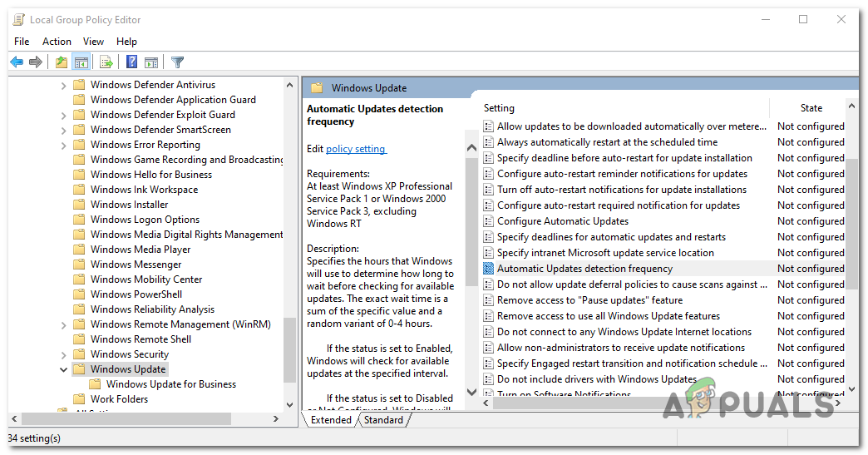This screenshot has height=455, width=868.
Task: Click the Forward arrow toolbar button
Action: [36, 62]
